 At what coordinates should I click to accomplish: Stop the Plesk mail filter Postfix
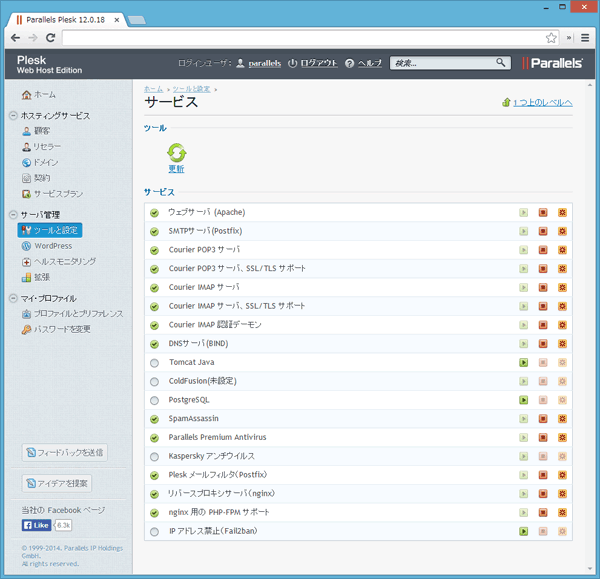tap(543, 475)
